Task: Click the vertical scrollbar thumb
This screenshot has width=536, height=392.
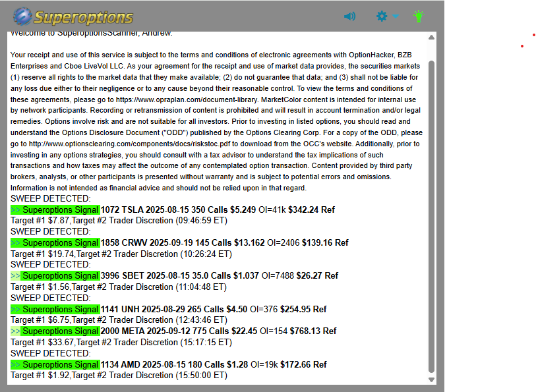Action: 432,217
